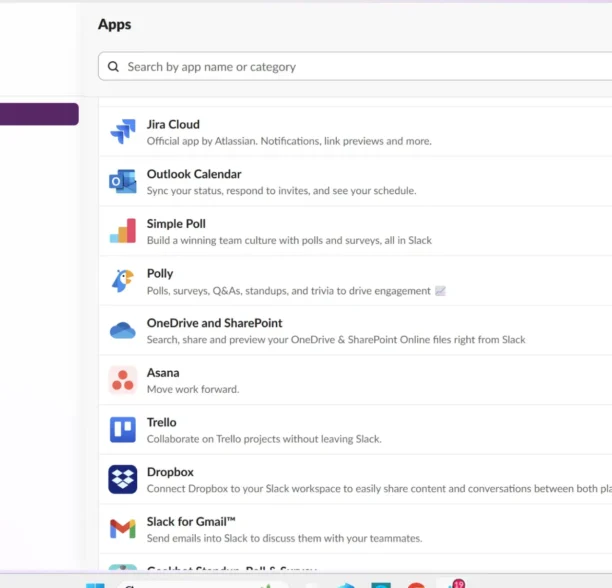The image size is (612, 588).
Task: Click the Outlook Calendar app icon
Action: click(123, 181)
